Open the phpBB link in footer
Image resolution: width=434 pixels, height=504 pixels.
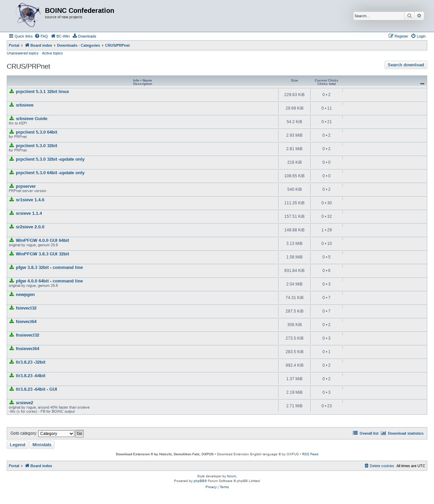(199, 481)
